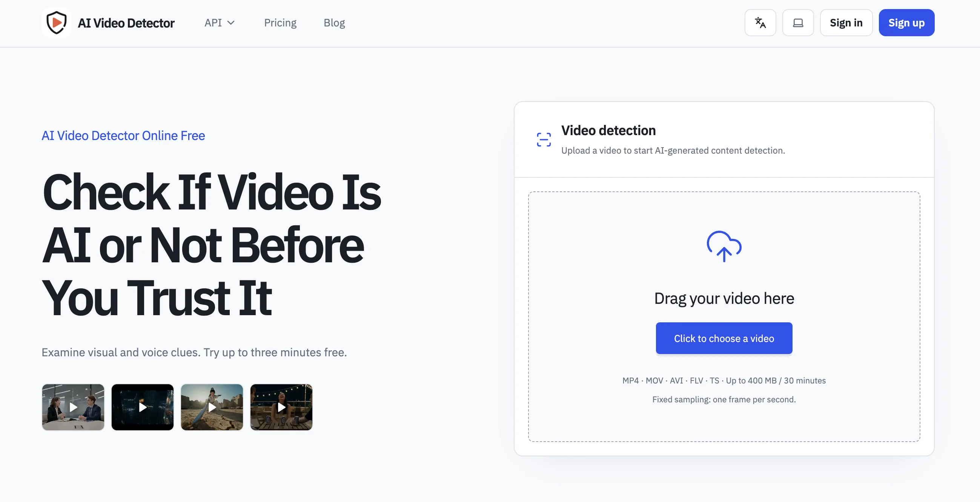Screen dimensions: 980x502
Task: Play the dark night city sample video
Action: click(142, 407)
